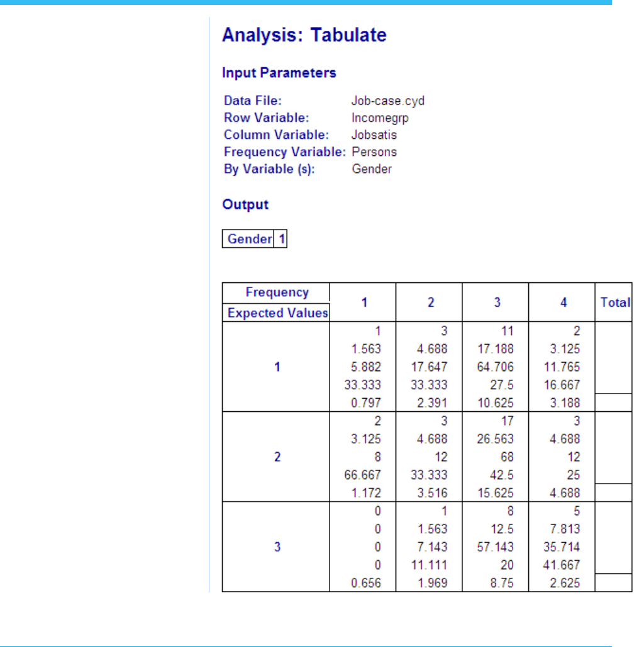Click the value "7.813"
This screenshot has height=647, width=644.
click(x=565, y=529)
